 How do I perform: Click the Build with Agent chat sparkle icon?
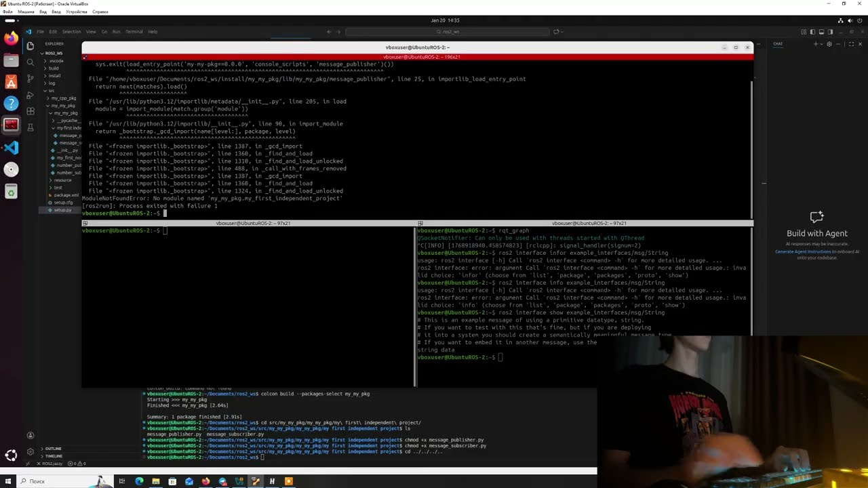816,217
